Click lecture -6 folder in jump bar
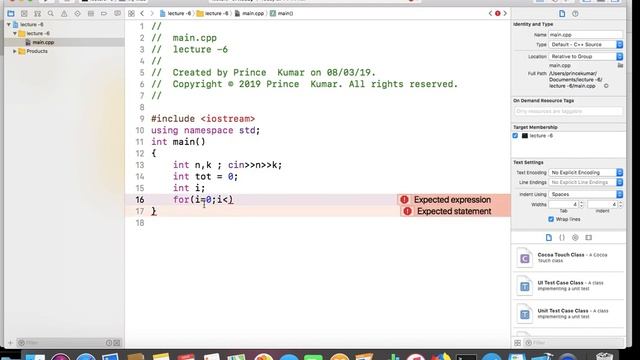640x360 pixels. coord(213,13)
